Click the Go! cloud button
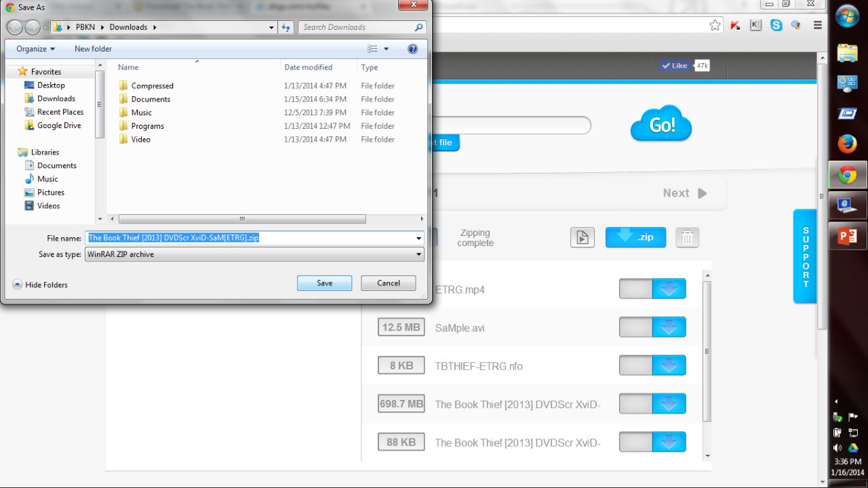868x488 pixels. [x=661, y=125]
